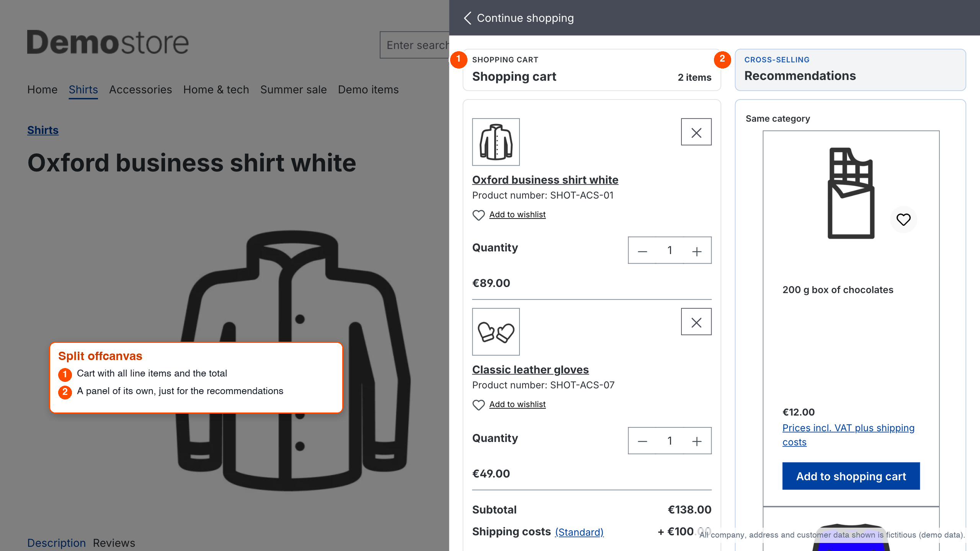Open the leather gloves cart thumbnail
The height and width of the screenshot is (551, 980).
496,332
